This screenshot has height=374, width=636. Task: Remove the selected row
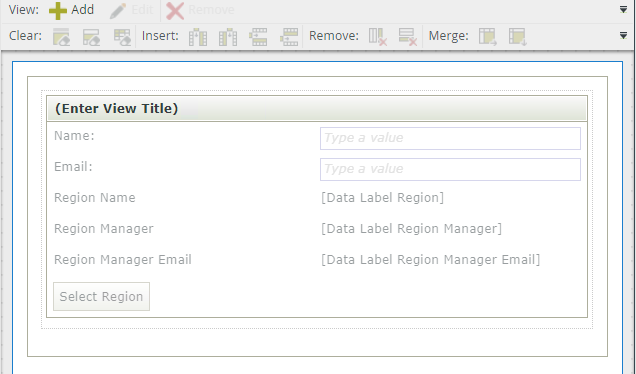pyautogui.click(x=408, y=37)
